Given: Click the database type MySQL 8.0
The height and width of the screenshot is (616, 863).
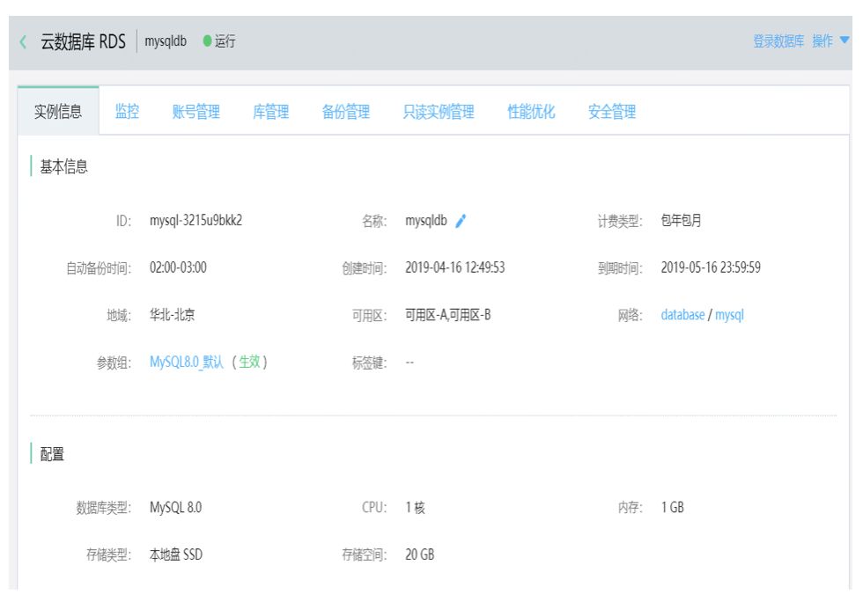Looking at the screenshot, I should pos(175,507).
